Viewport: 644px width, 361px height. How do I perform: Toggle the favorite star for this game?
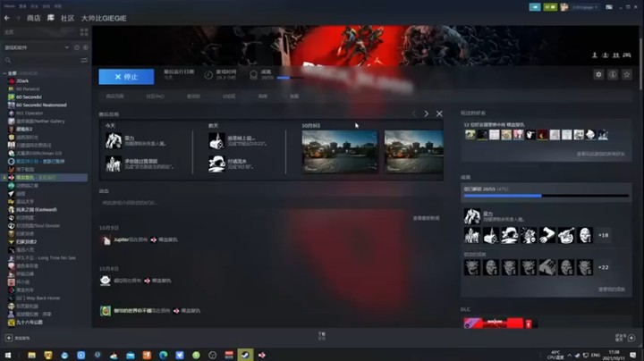(627, 75)
